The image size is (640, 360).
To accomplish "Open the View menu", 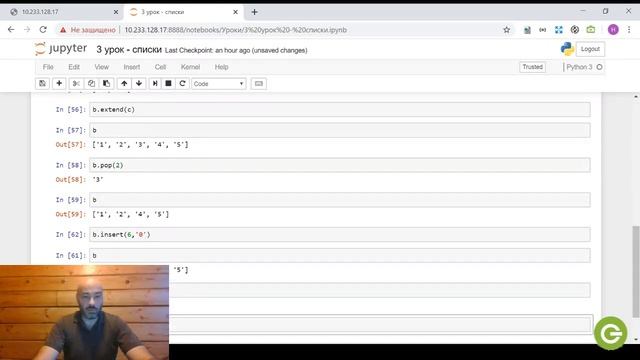I will [102, 67].
